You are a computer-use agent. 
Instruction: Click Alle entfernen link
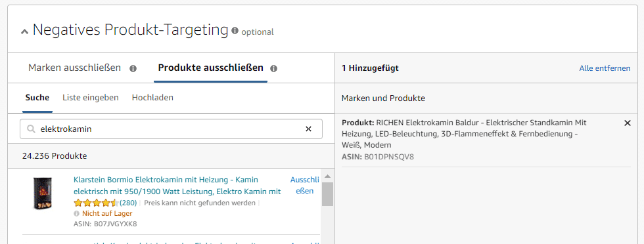(605, 68)
